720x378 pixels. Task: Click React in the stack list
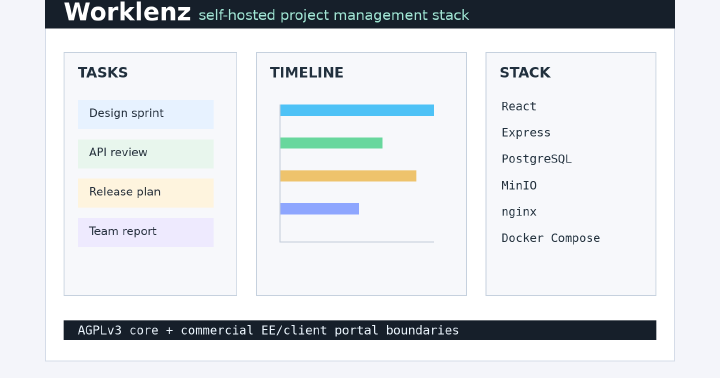pyautogui.click(x=519, y=107)
